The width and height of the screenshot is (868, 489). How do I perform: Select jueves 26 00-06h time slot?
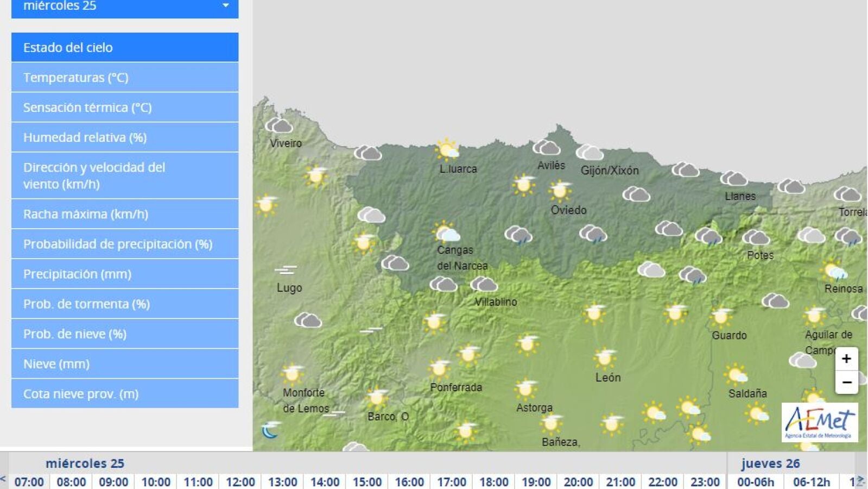point(755,482)
